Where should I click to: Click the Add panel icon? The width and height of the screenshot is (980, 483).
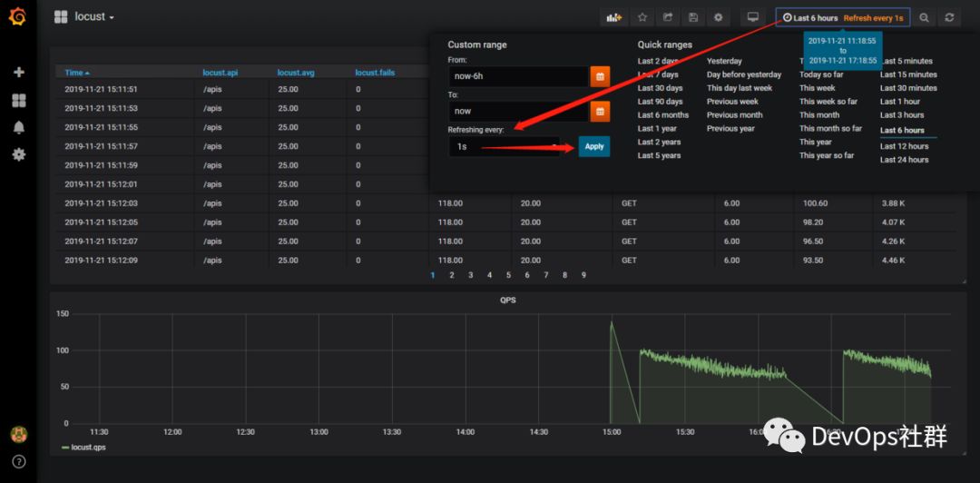click(x=614, y=17)
